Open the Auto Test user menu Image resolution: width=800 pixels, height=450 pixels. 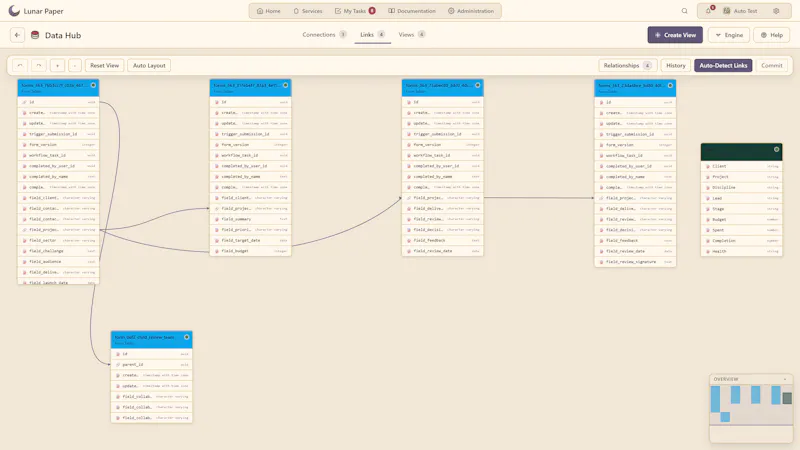(740, 11)
